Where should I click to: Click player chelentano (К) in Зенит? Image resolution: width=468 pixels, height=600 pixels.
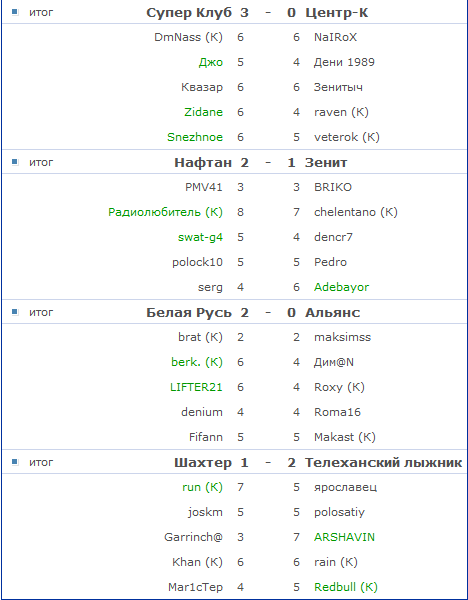pos(355,212)
